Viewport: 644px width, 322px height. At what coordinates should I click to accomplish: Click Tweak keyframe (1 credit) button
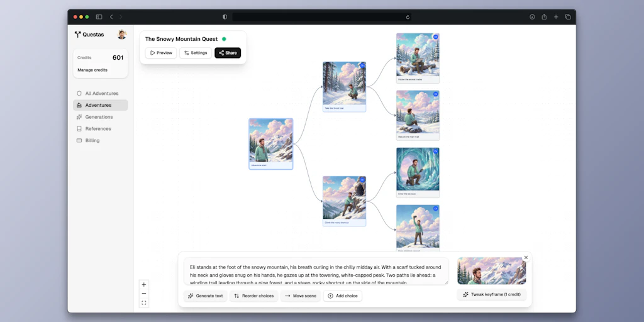pos(492,294)
